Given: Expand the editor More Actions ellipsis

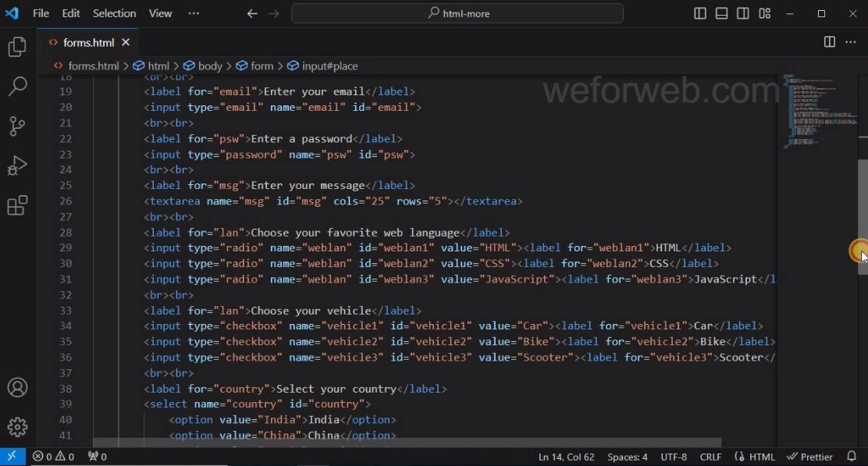Looking at the screenshot, I should 851,42.
